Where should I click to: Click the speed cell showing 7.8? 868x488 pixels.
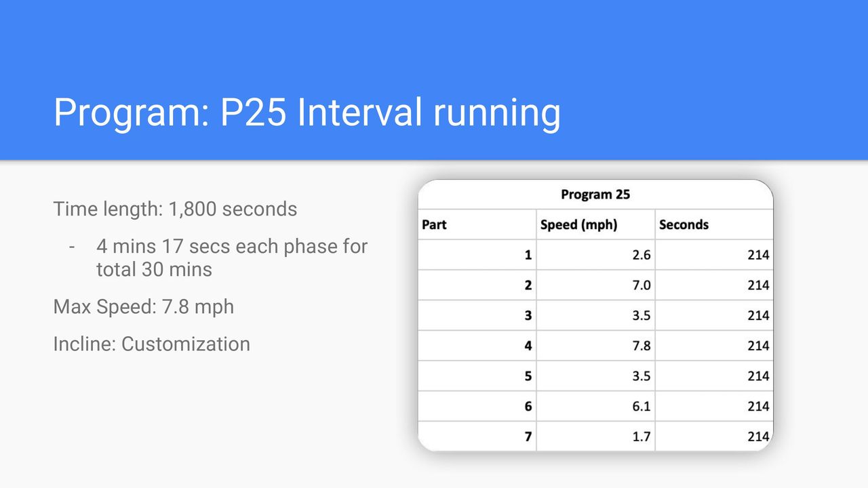coord(595,346)
